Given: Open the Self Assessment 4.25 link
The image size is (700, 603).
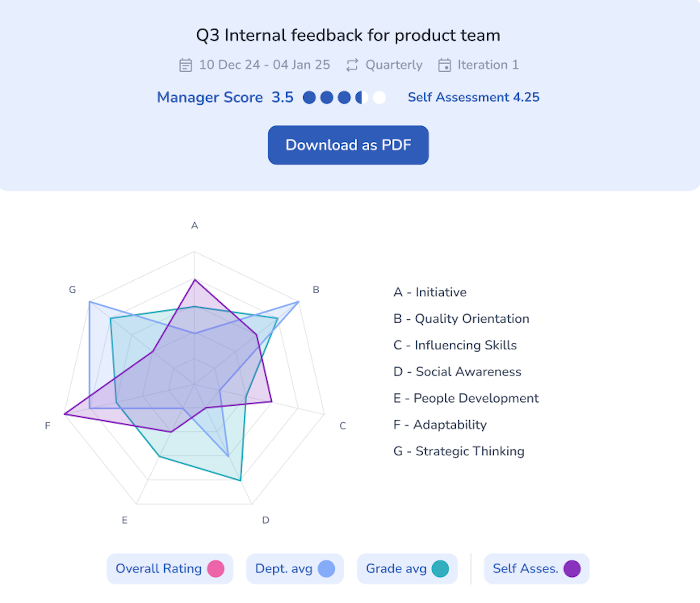Looking at the screenshot, I should click(473, 97).
